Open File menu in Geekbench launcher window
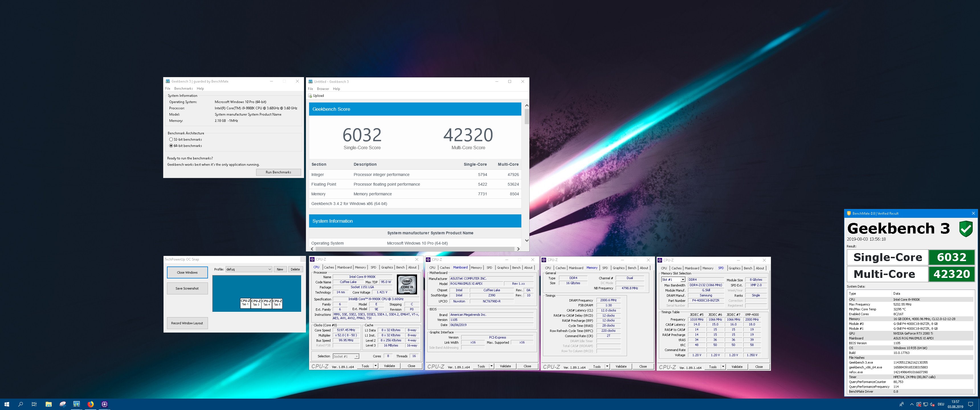This screenshot has width=980, height=410. click(168, 89)
